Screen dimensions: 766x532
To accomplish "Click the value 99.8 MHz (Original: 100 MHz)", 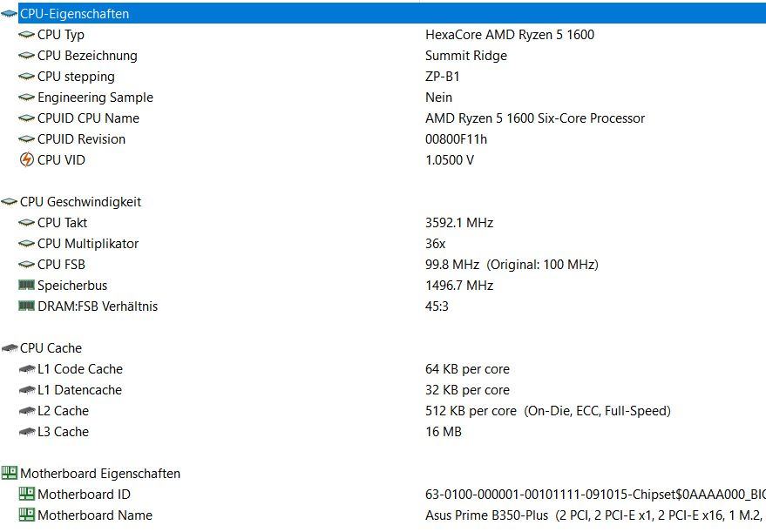I will 512,265.
